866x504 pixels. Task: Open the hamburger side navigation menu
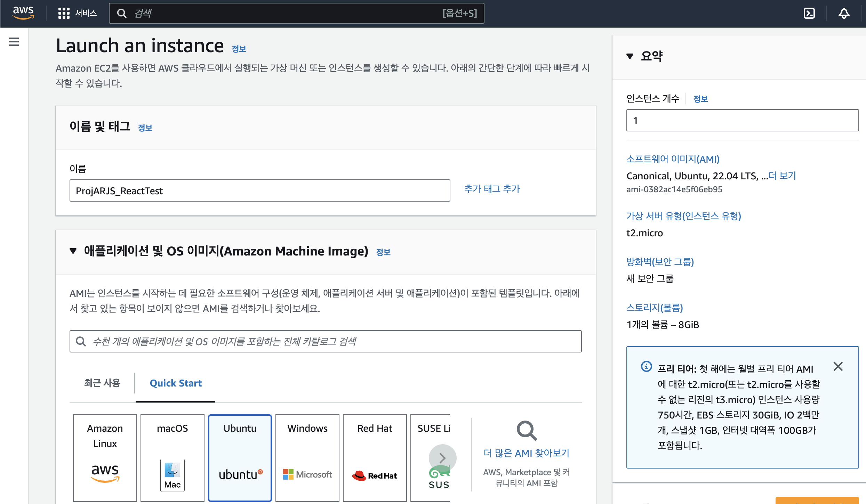point(14,42)
